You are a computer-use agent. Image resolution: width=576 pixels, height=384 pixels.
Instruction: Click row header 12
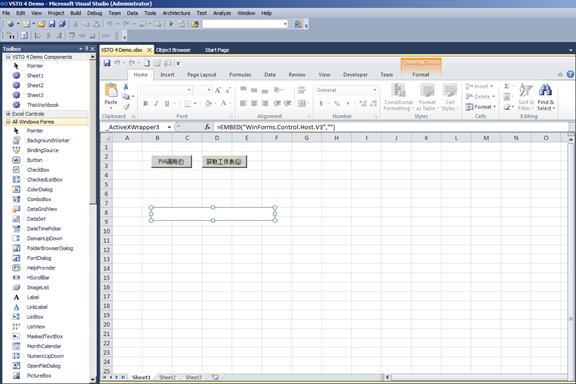[107, 250]
